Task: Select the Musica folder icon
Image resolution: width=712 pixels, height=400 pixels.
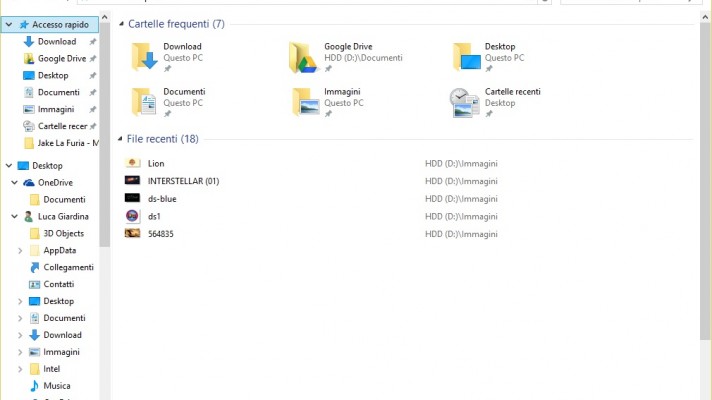Action: (35, 386)
